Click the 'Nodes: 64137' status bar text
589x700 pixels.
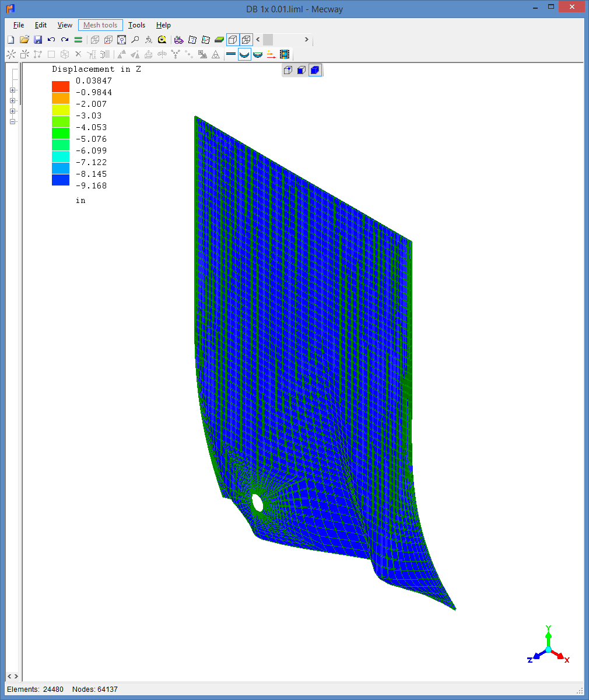coord(95,689)
